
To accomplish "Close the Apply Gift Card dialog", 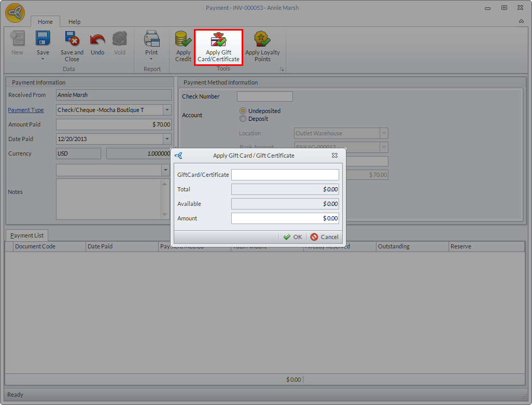I will click(x=335, y=155).
